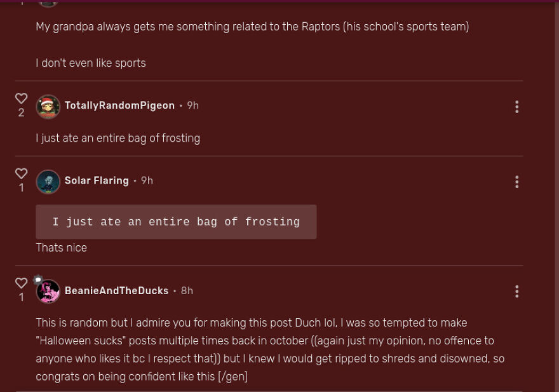Open options menu on BeanieAndTheDucks' comment

[x=516, y=291]
